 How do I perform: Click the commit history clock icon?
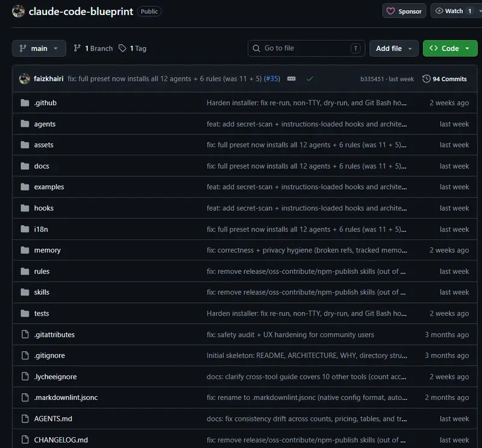tap(427, 79)
